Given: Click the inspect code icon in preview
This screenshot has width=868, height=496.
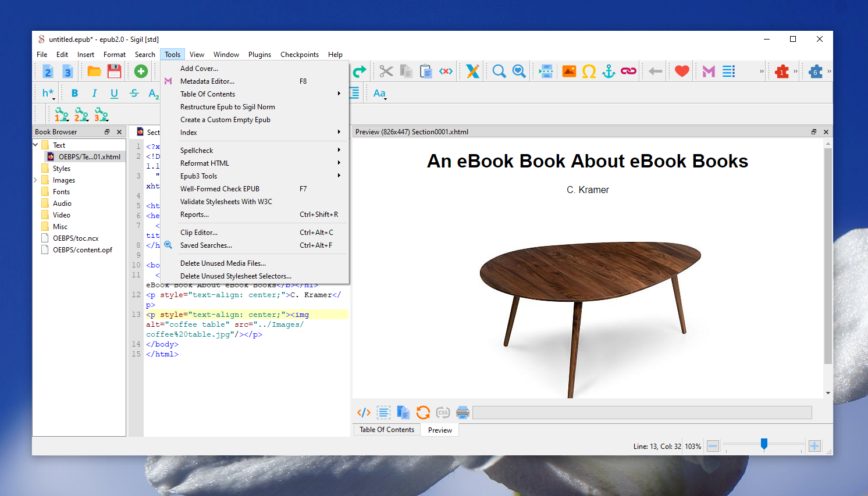Looking at the screenshot, I should (364, 413).
